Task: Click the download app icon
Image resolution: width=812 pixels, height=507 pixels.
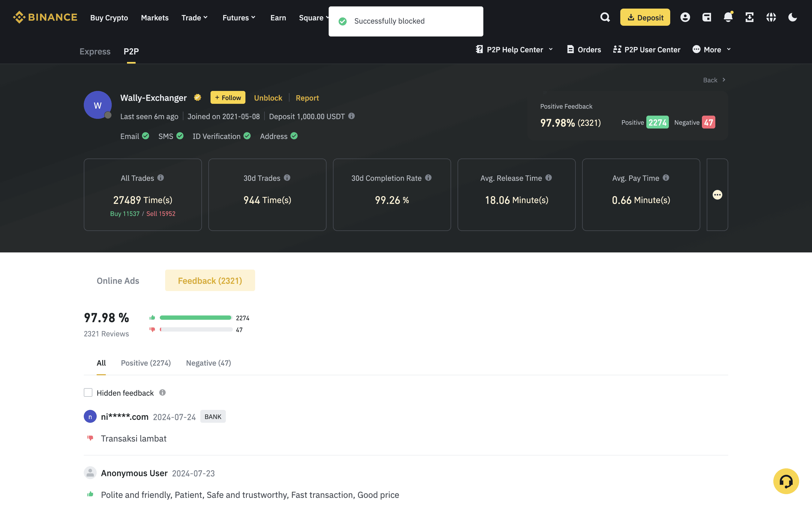Action: coord(749,17)
